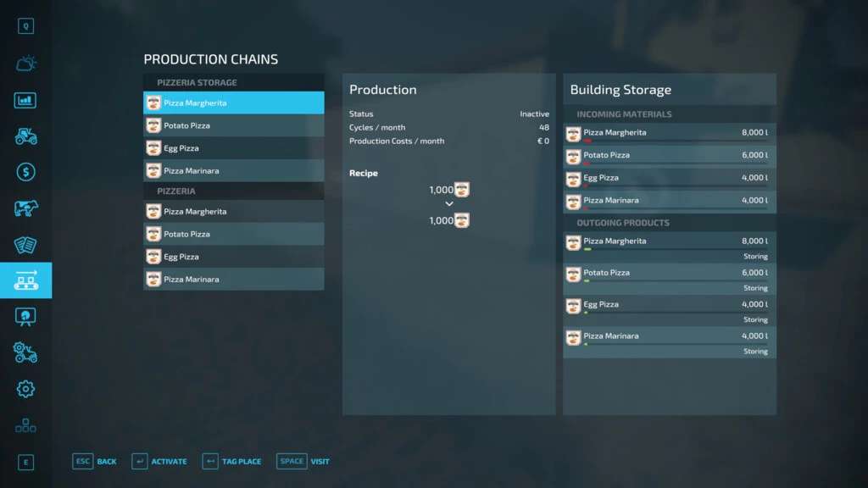Select Egg Pizza in Pizzeria Storage list
This screenshot has width=868, height=488.
coord(233,148)
